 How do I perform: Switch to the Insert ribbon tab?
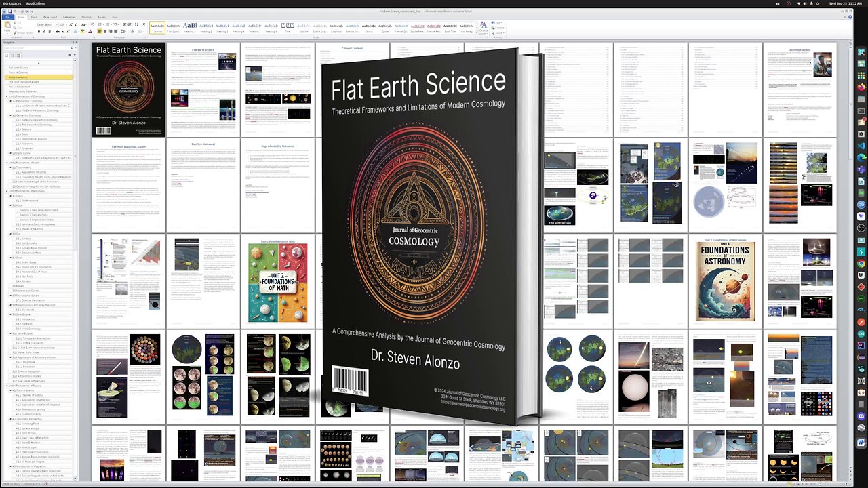pos(34,17)
